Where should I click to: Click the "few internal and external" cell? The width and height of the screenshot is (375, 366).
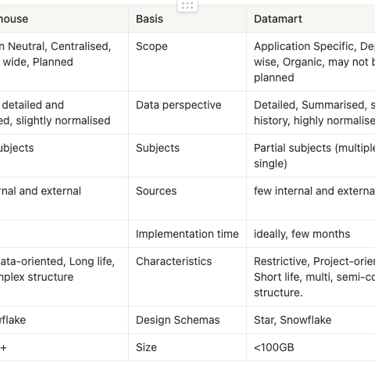click(311, 199)
